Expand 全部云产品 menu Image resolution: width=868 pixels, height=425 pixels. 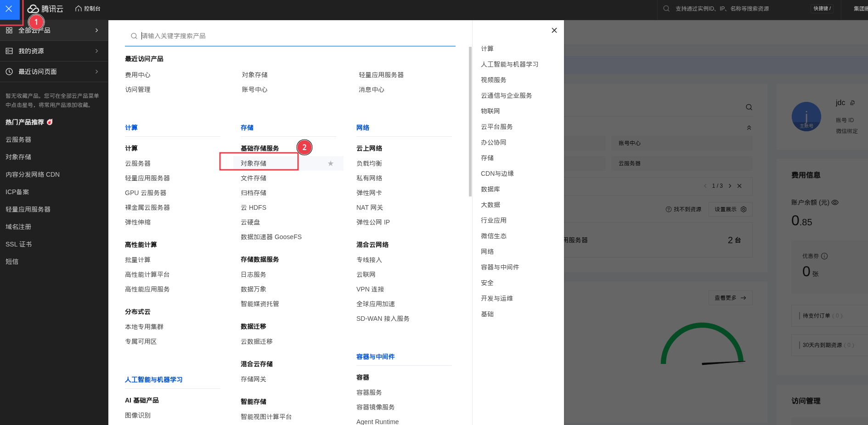[54, 30]
